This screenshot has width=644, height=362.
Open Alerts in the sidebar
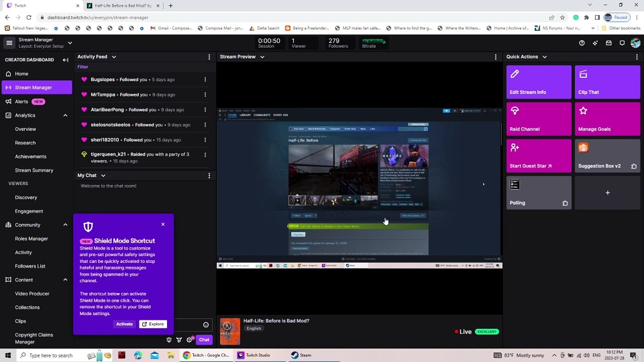(x=36, y=102)
